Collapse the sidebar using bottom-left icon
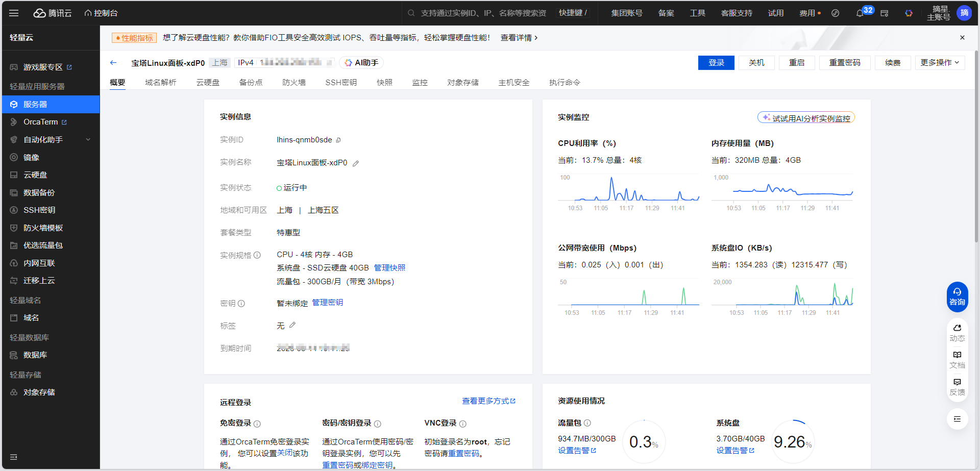Screen dimensions: 980x471 tap(14, 457)
